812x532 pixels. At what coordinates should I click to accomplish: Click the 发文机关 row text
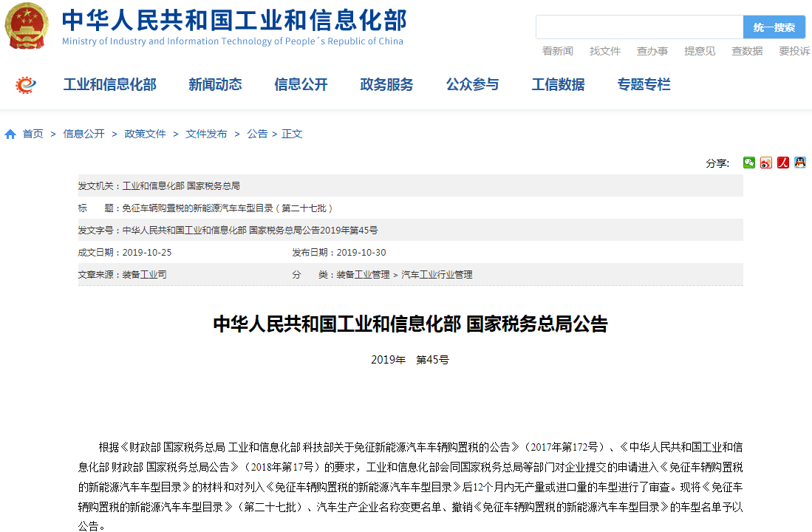tap(159, 186)
